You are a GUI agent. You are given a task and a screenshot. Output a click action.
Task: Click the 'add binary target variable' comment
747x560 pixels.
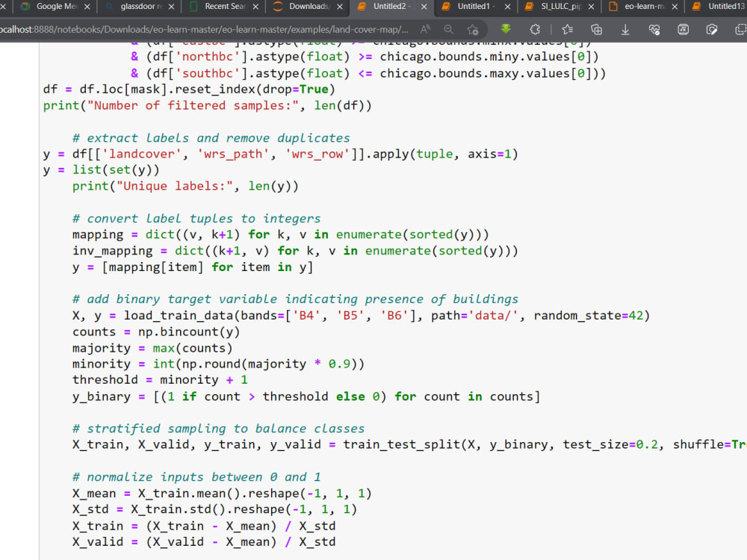295,299
